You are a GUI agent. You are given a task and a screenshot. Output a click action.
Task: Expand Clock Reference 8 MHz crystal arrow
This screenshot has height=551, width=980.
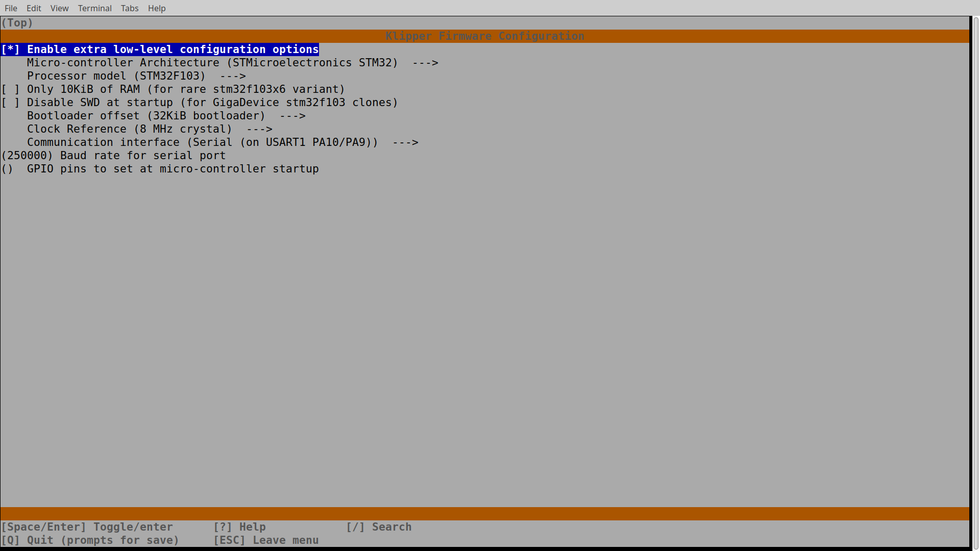point(259,129)
